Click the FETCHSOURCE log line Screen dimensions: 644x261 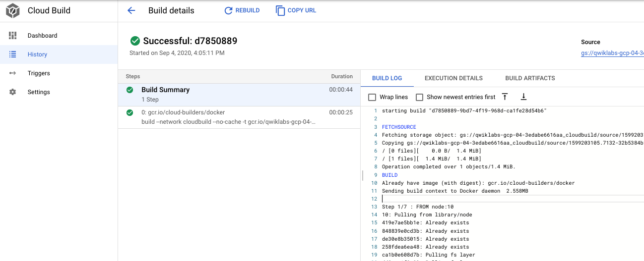[x=399, y=127]
